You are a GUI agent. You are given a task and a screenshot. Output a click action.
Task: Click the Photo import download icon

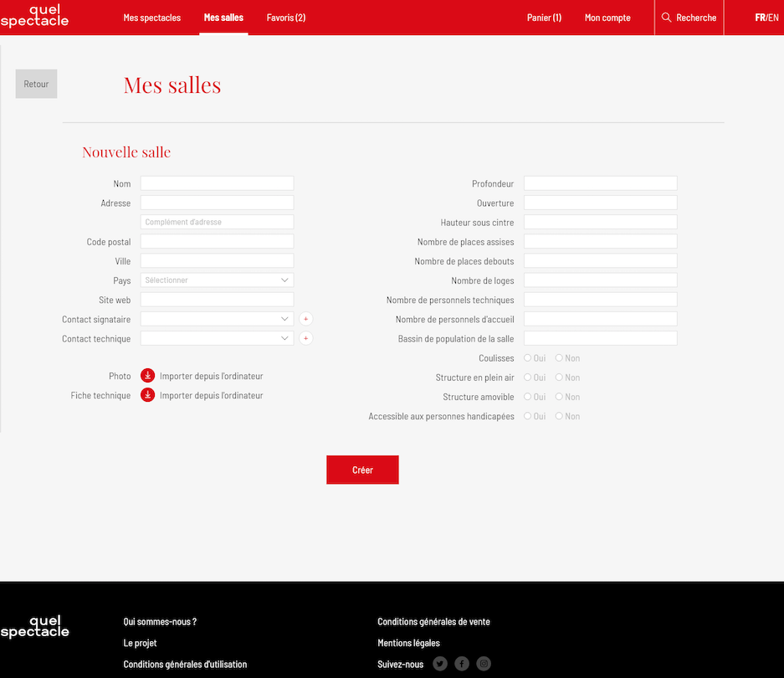pyautogui.click(x=147, y=376)
